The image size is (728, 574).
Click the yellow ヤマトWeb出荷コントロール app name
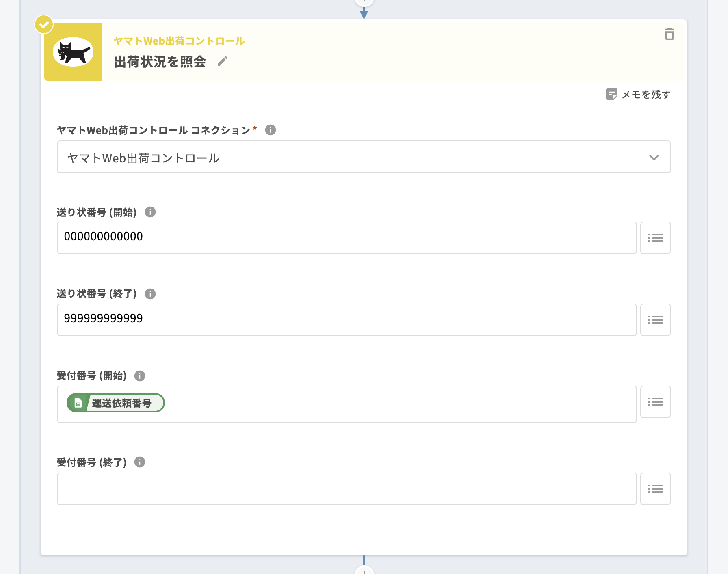coord(179,41)
